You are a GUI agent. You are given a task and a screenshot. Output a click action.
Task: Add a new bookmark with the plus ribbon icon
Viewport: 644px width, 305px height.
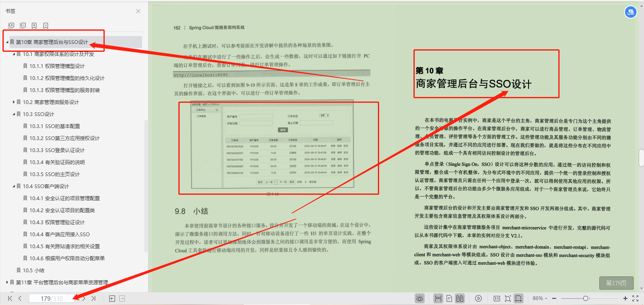pos(34,26)
